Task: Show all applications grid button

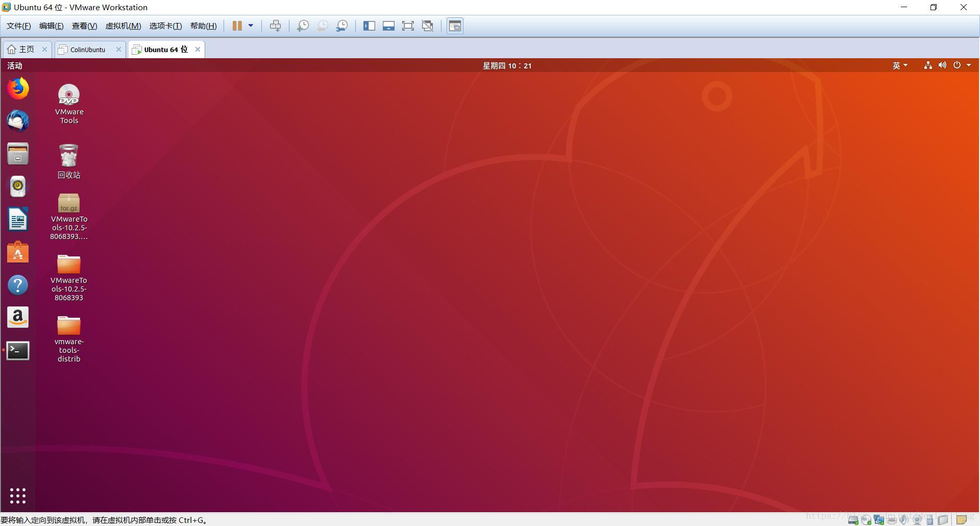Action: (18, 495)
